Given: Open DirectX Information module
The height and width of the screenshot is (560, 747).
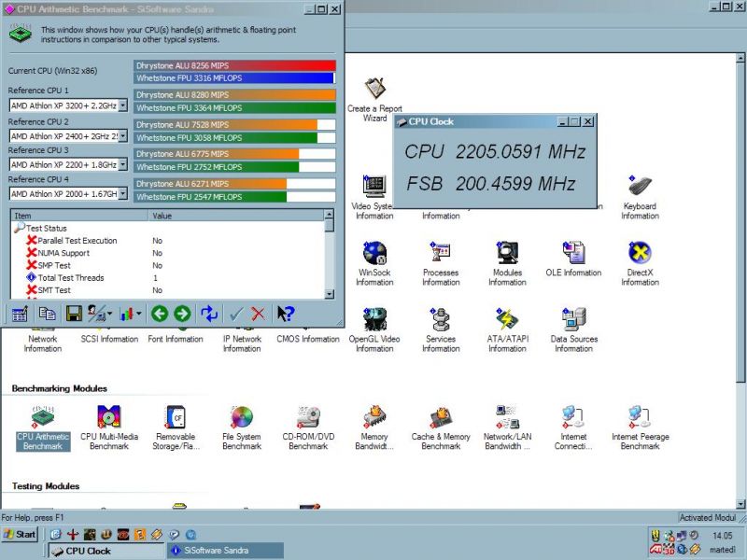Looking at the screenshot, I should tap(640, 263).
